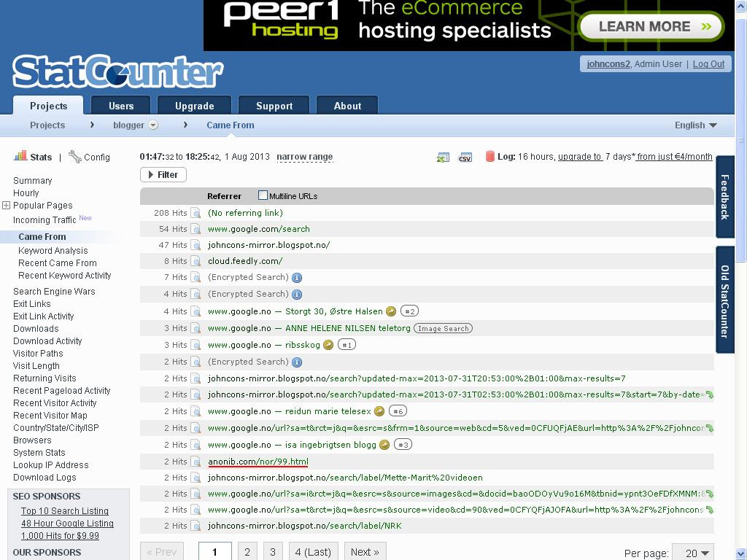Click the page vertical scrollbar thumb
Image resolution: width=747 pixels, height=560 pixels.
(741, 141)
